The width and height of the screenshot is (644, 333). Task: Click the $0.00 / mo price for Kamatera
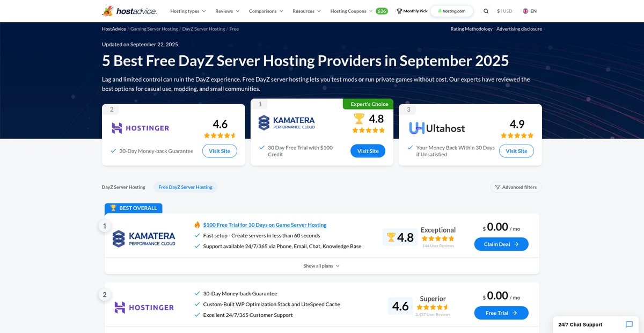tap(501, 227)
